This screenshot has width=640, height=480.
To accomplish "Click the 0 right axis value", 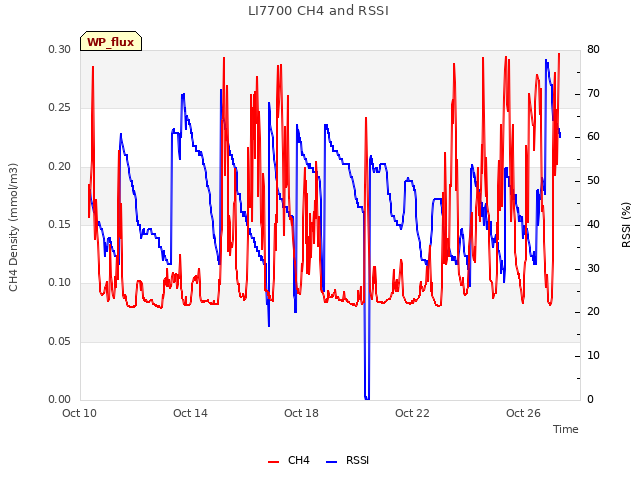I will [x=590, y=399].
